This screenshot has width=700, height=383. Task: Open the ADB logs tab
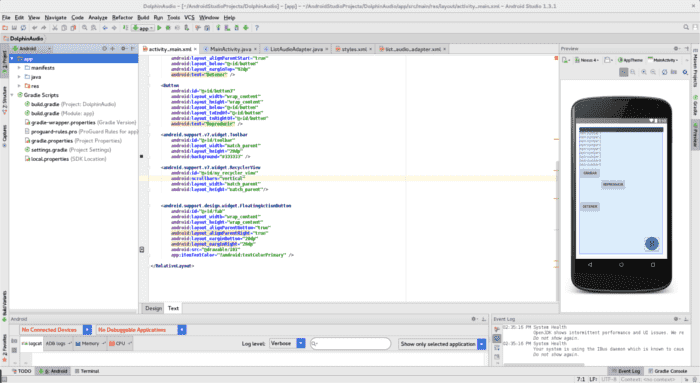(x=58, y=344)
